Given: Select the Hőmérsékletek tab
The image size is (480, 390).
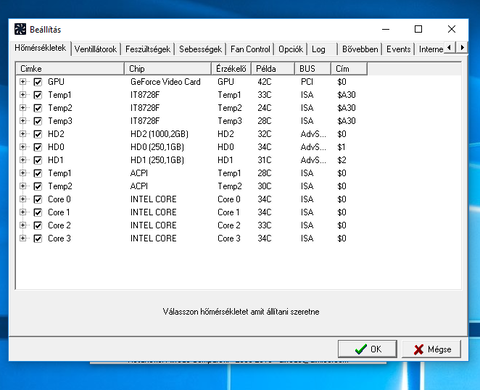Looking at the screenshot, I should tap(40, 48).
